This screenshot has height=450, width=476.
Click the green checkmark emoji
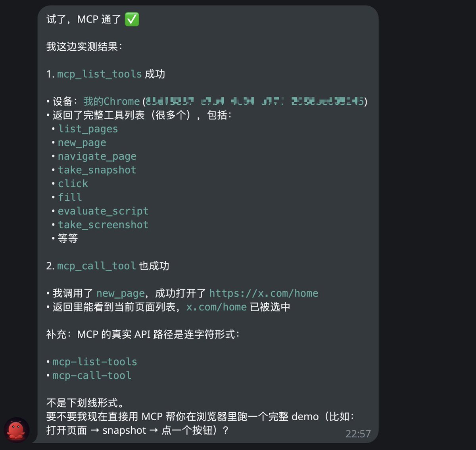pyautogui.click(x=132, y=19)
